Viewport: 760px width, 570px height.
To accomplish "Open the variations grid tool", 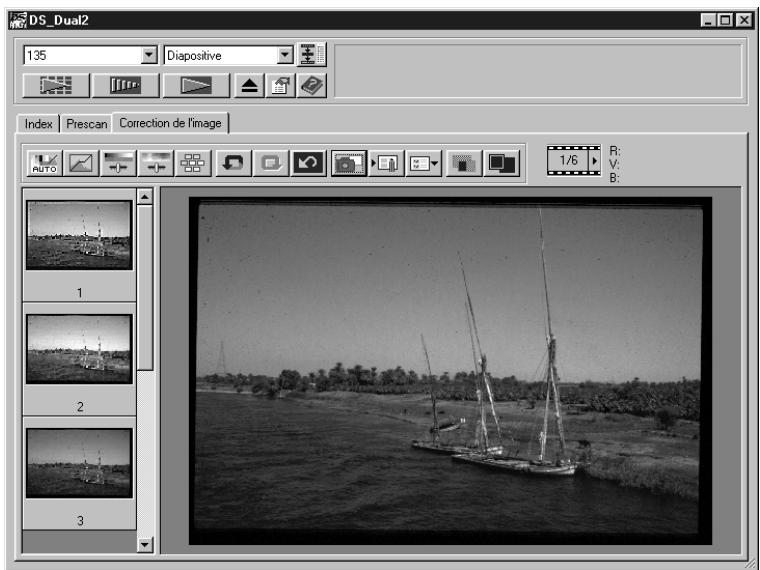I will coord(193,163).
